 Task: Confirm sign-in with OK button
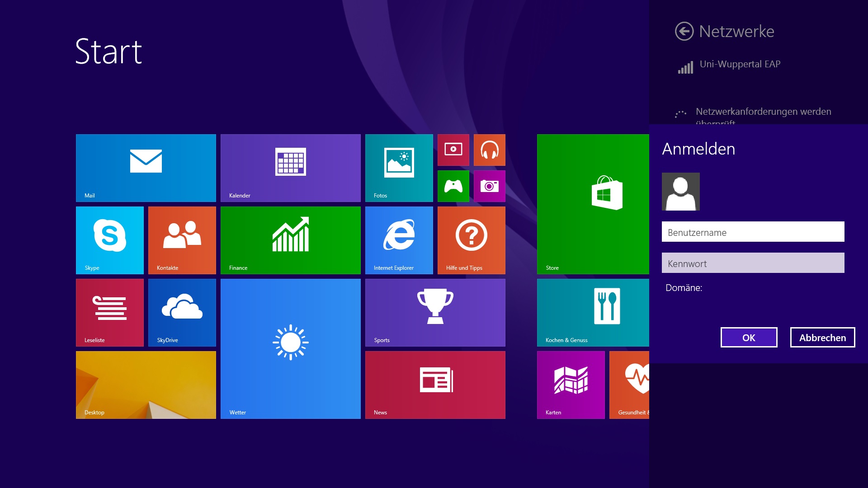click(x=749, y=337)
